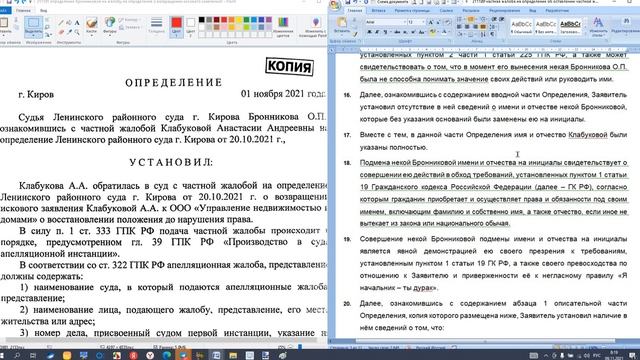
Task: Open line spacing dropdown in Word
Action: point(493,27)
